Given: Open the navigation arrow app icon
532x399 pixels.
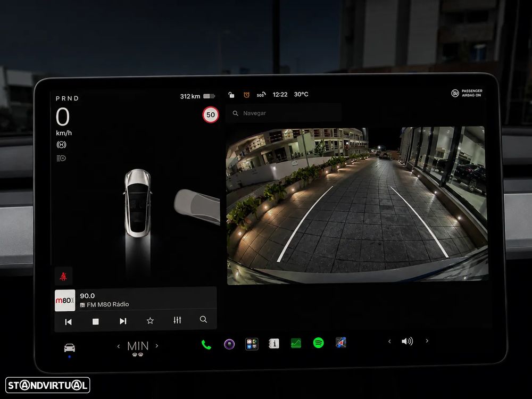Looking at the screenshot, I should 340,343.
